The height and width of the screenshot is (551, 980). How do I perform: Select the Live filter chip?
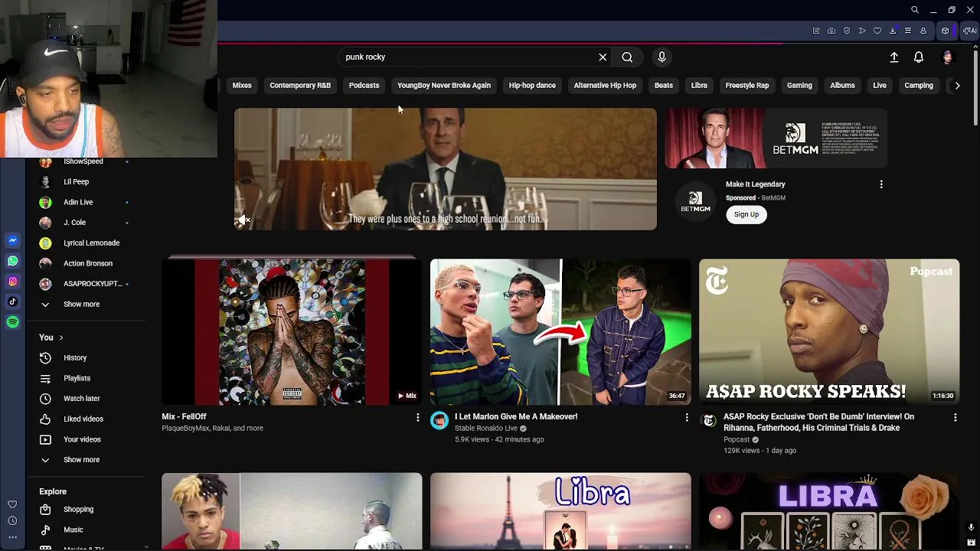pyautogui.click(x=880, y=86)
